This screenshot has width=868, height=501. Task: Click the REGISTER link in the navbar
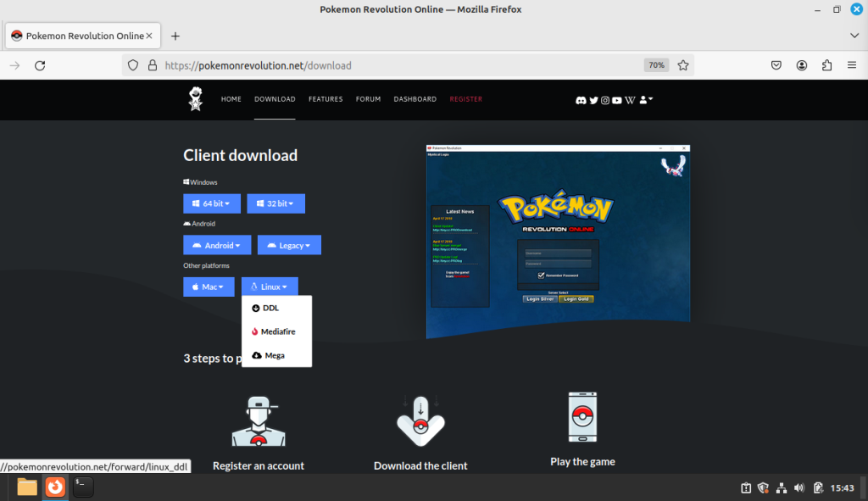click(465, 99)
